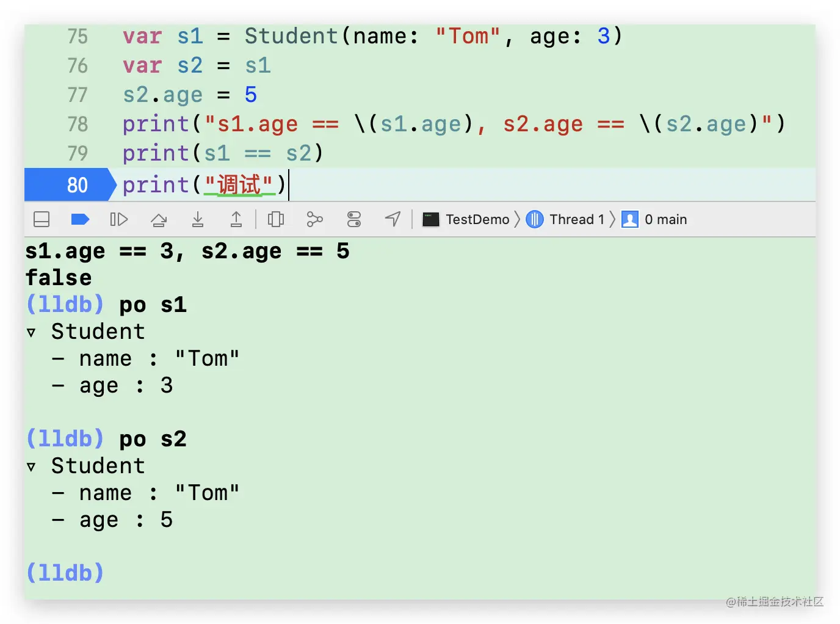
Task: Click line number 75 in the gutter
Action: tap(78, 37)
